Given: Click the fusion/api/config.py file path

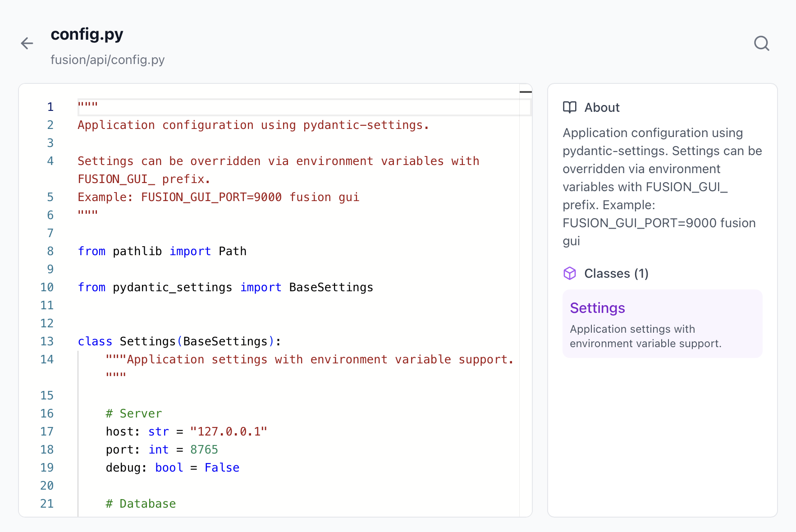Looking at the screenshot, I should tap(107, 60).
